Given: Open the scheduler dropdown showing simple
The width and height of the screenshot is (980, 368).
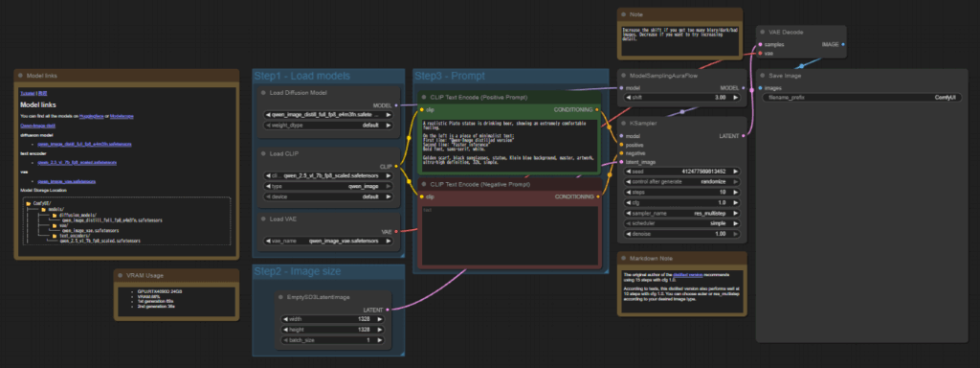Looking at the screenshot, I should [x=681, y=223].
